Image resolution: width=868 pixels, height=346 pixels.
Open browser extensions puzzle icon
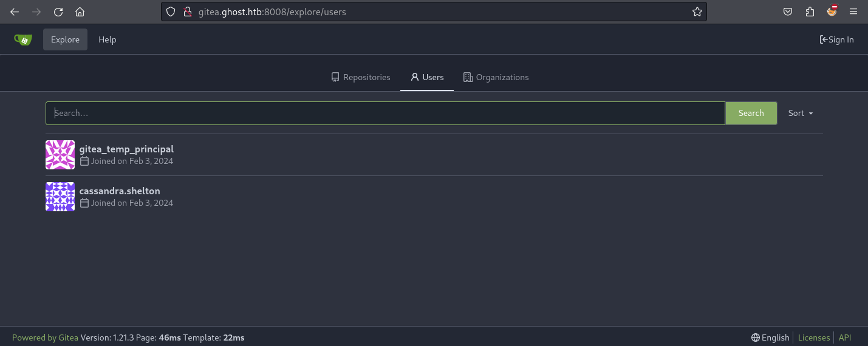pyautogui.click(x=810, y=12)
